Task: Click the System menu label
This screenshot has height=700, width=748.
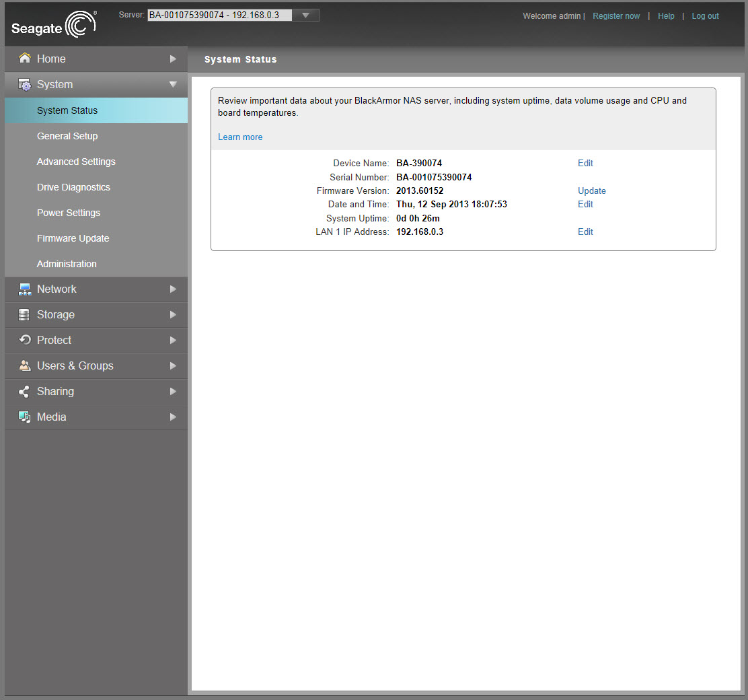Action: coord(55,85)
